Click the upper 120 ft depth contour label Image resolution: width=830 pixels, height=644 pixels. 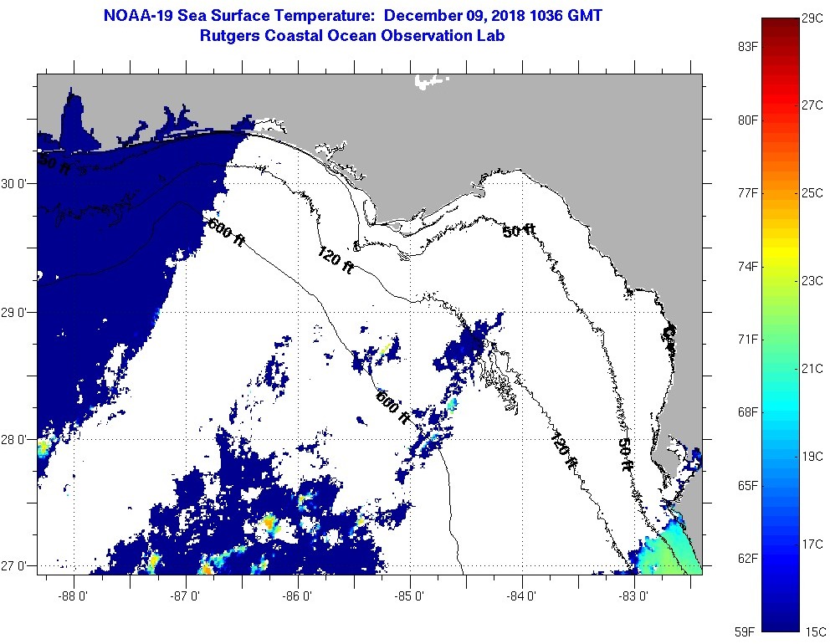tap(335, 259)
